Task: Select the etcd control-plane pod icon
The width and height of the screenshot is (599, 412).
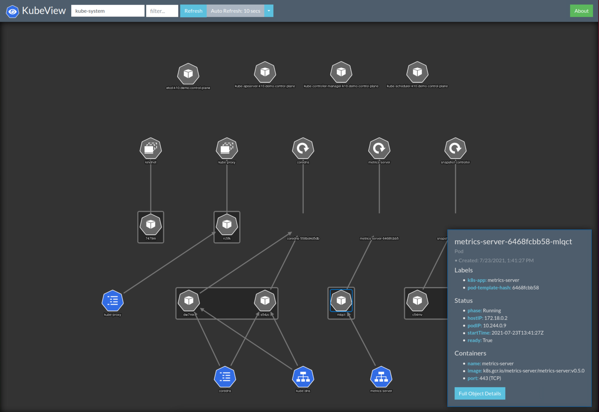Action: point(188,73)
